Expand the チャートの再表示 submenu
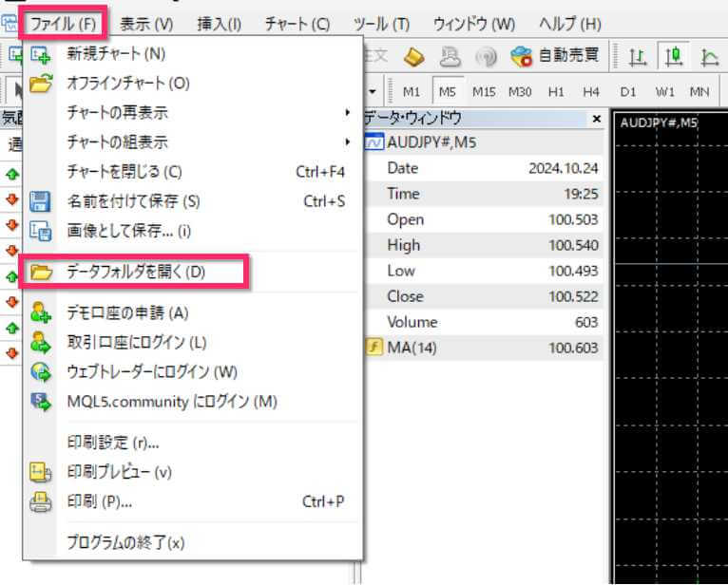 (x=190, y=113)
